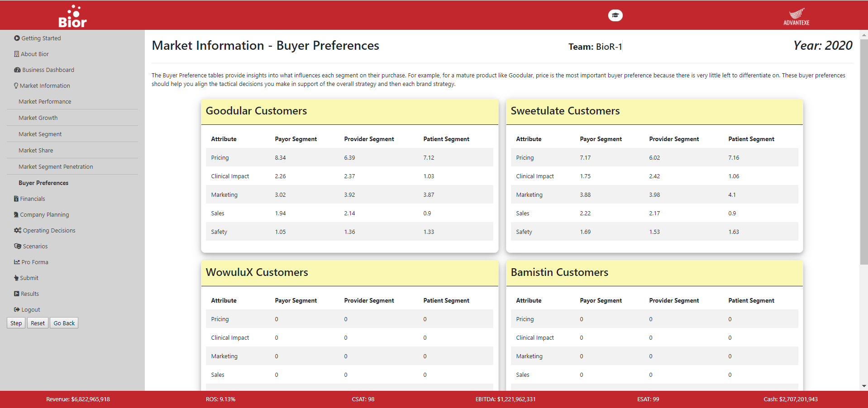Click Team BioR-1 label
The width and height of the screenshot is (868, 408).
595,47
